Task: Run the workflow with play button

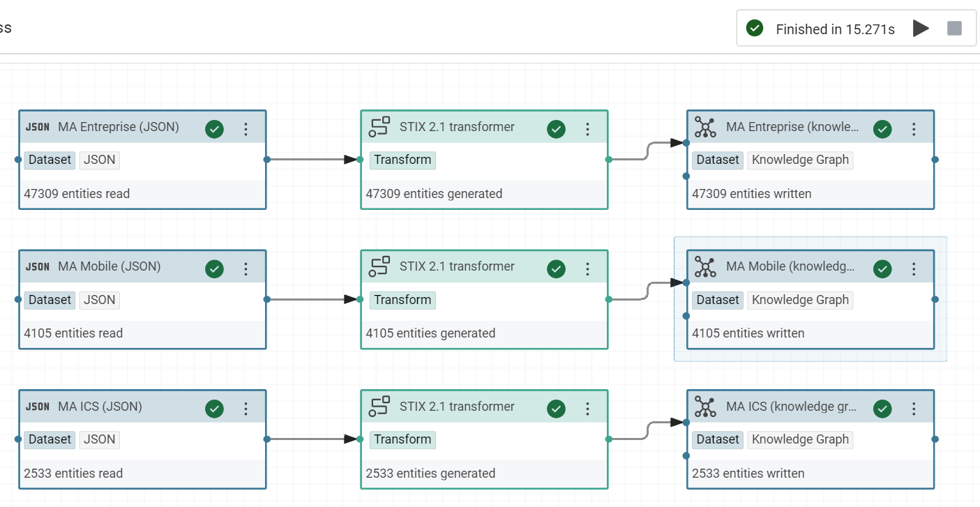Action: (x=921, y=29)
